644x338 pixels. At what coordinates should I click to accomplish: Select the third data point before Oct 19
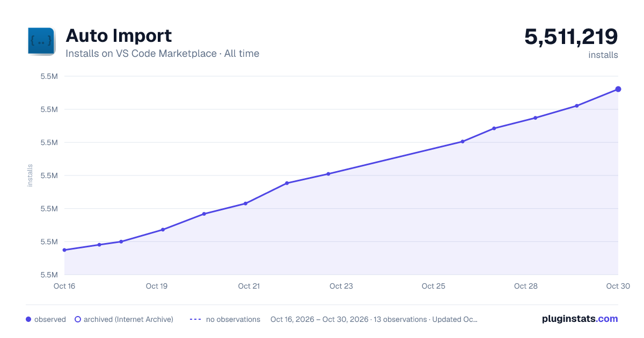121,241
